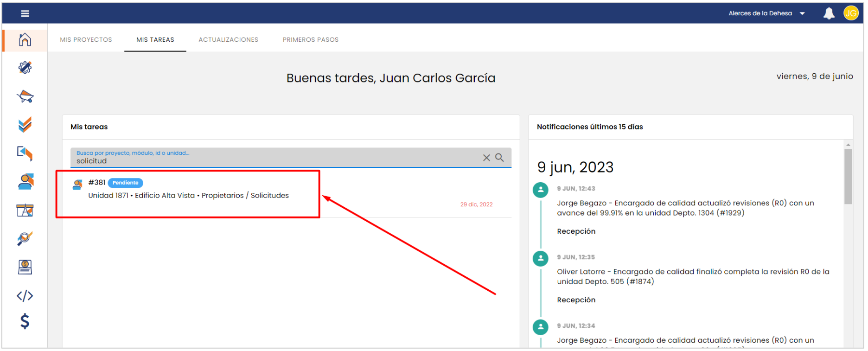868x351 pixels.
Task: Open the Primeros Pasos tab
Action: click(310, 40)
